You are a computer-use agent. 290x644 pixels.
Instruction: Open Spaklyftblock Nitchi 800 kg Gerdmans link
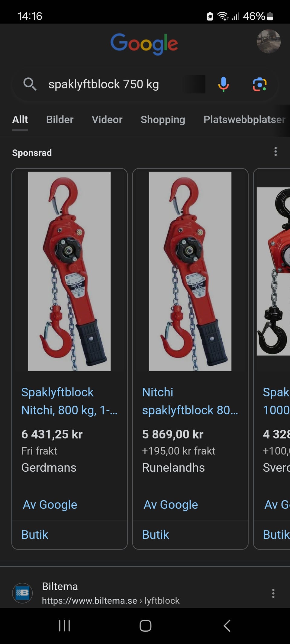tap(69, 401)
